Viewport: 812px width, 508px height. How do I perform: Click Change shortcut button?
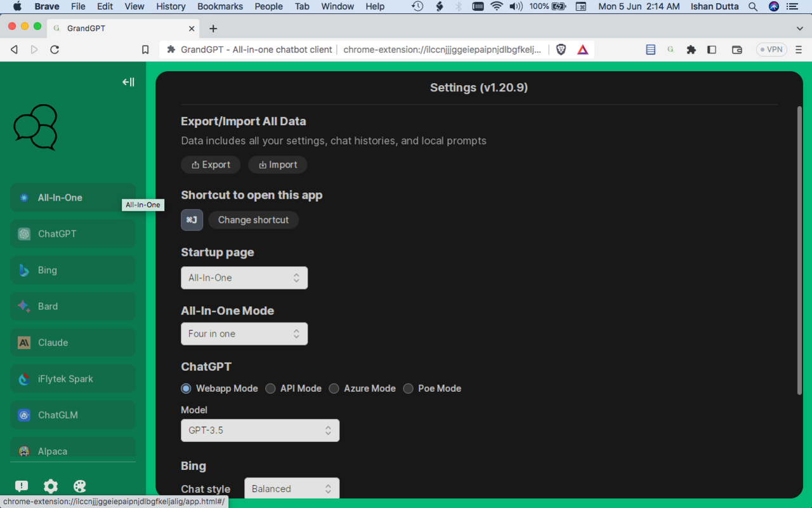(253, 220)
